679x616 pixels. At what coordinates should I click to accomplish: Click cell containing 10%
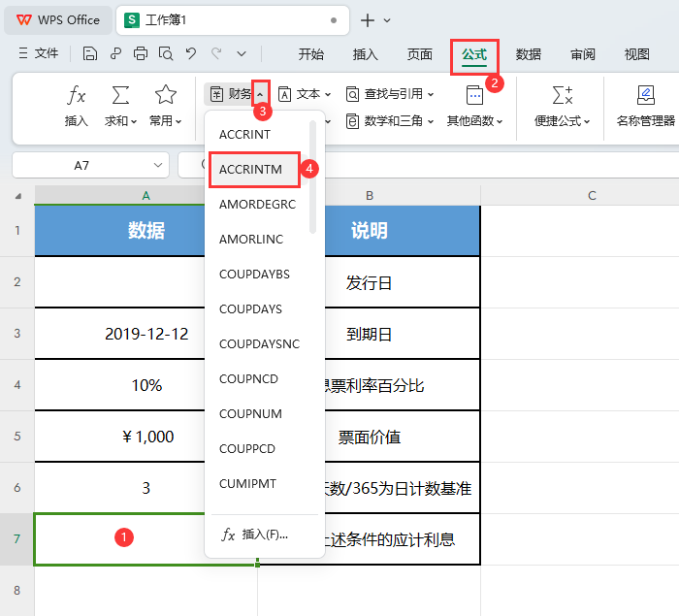tap(145, 385)
